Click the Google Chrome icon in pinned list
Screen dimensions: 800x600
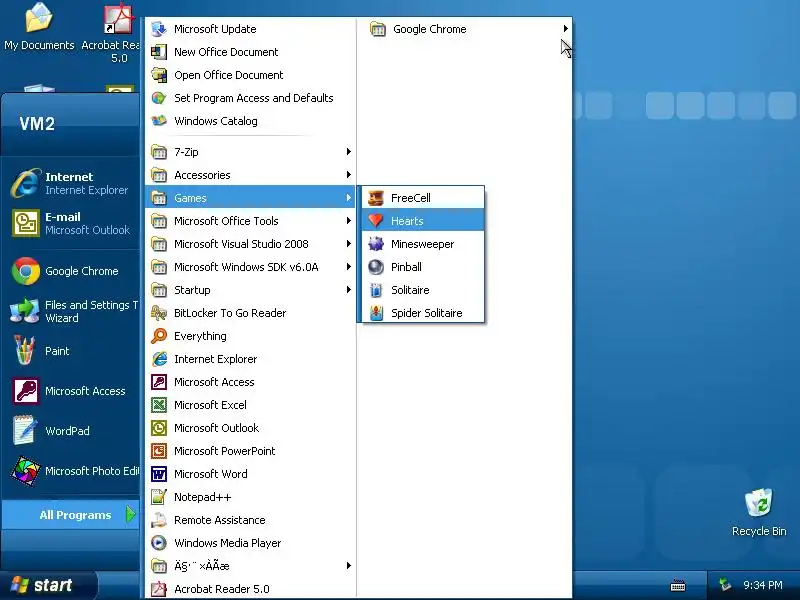(26, 271)
